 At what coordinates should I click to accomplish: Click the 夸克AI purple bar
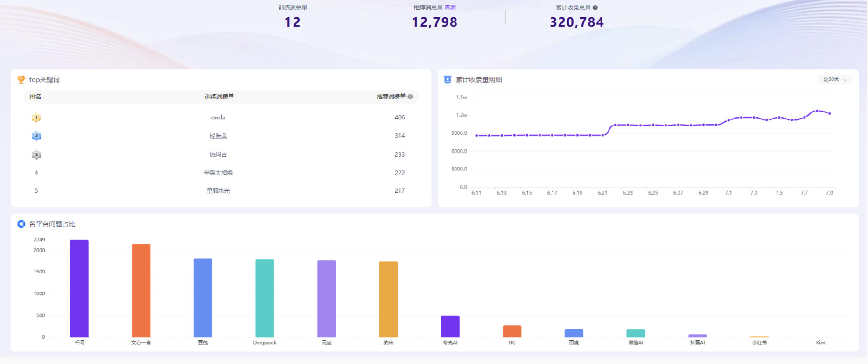450,327
